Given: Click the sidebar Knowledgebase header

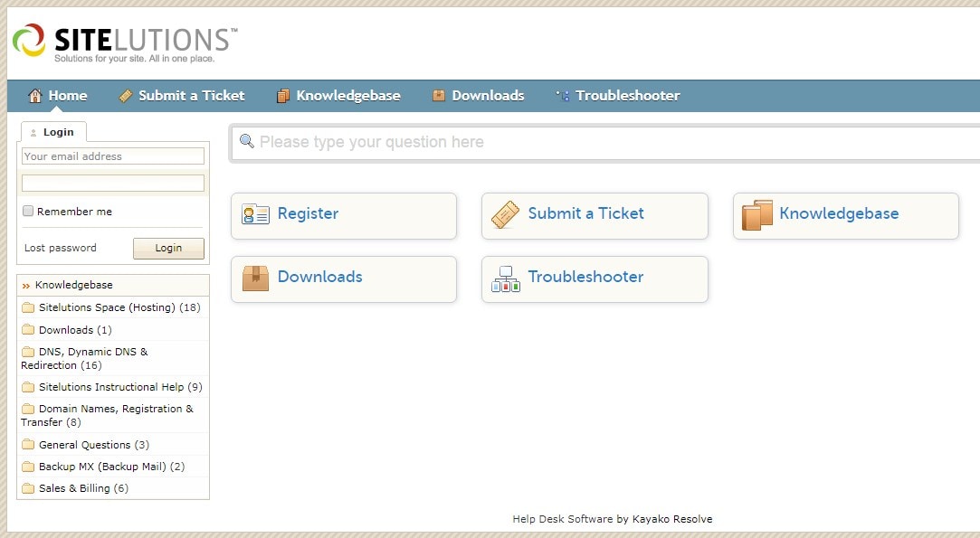Looking at the screenshot, I should click(x=113, y=285).
